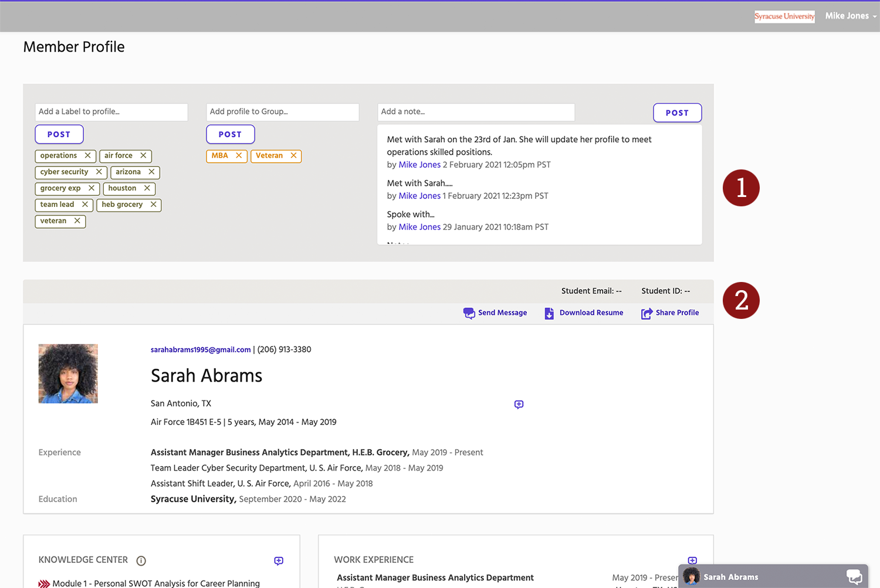The height and width of the screenshot is (588, 880).
Task: Remove the heb grocery label
Action: pos(153,205)
